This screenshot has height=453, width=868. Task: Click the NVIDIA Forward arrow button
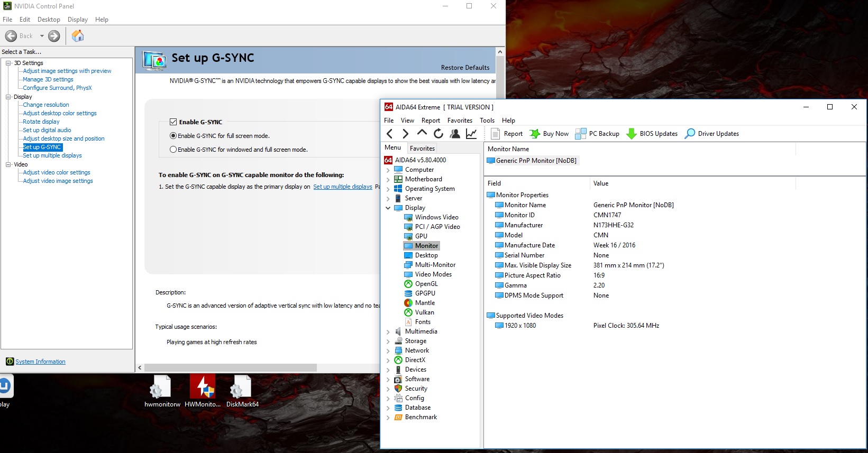54,36
